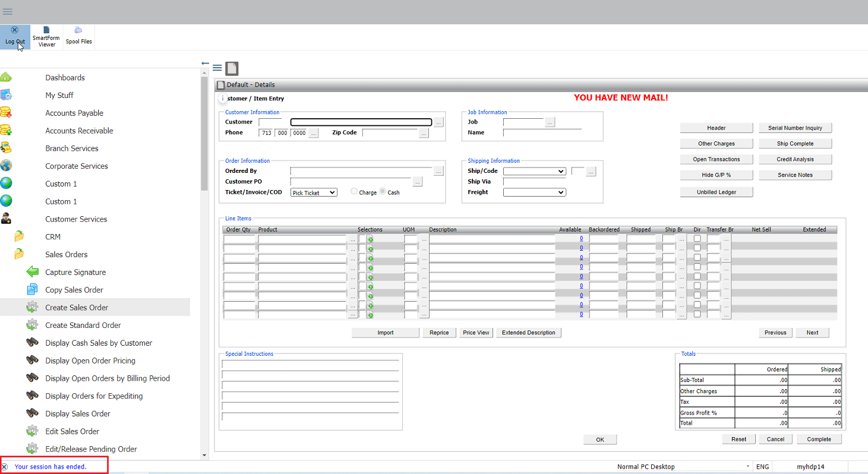Open Spool Files from toolbar
The width and height of the screenshot is (868, 474).
coord(78,35)
